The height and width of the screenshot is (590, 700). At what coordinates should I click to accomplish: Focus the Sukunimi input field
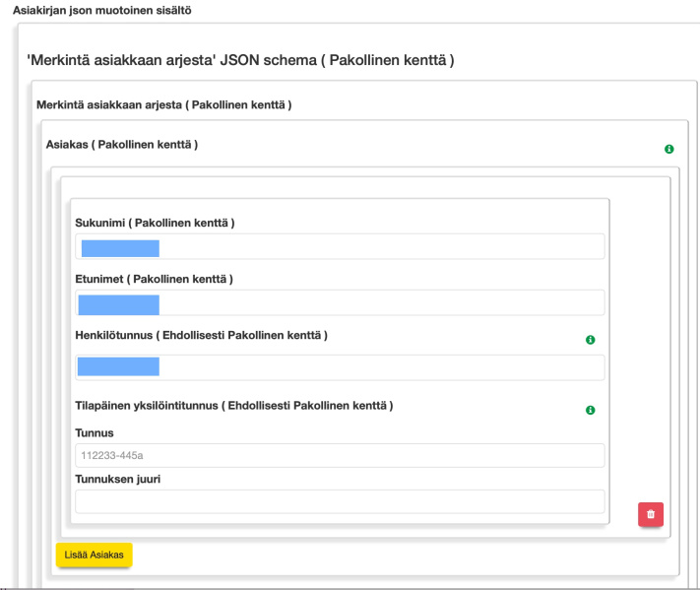pyautogui.click(x=340, y=246)
